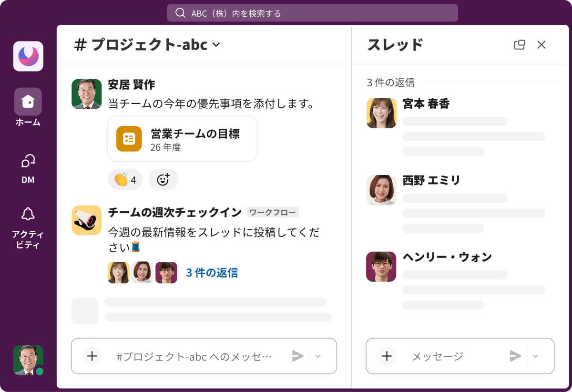Select ホーム in the left sidebar

[28, 101]
